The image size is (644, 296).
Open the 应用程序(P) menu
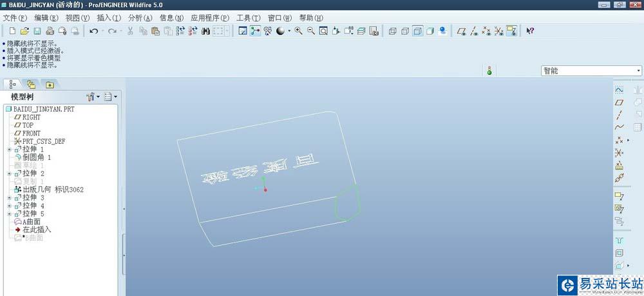click(x=211, y=18)
